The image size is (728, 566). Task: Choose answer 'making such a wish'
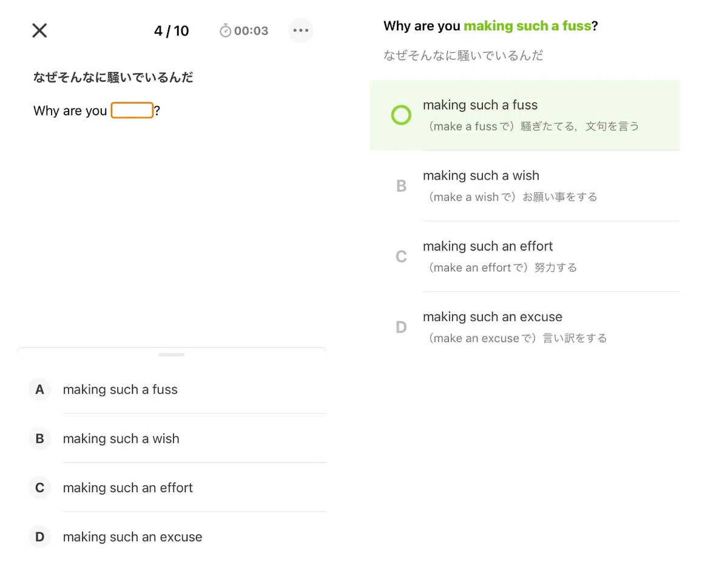coord(171,439)
